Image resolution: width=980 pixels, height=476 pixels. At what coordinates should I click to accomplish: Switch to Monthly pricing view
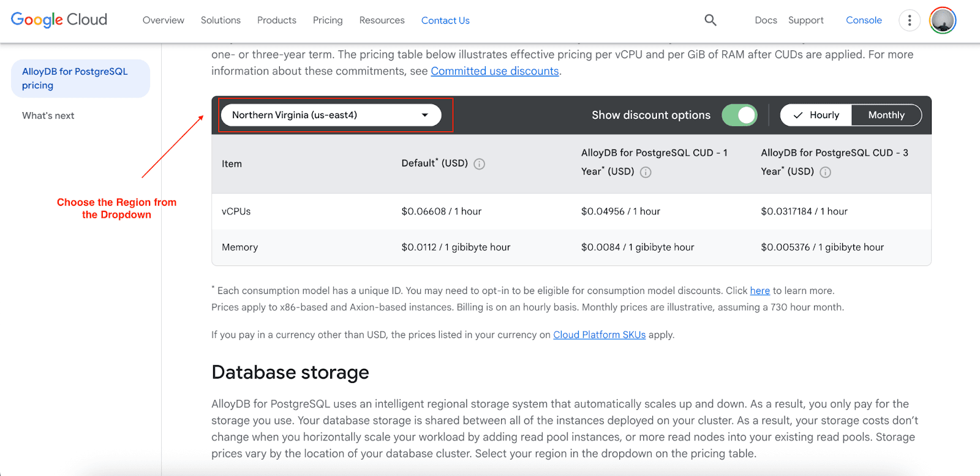(x=886, y=115)
